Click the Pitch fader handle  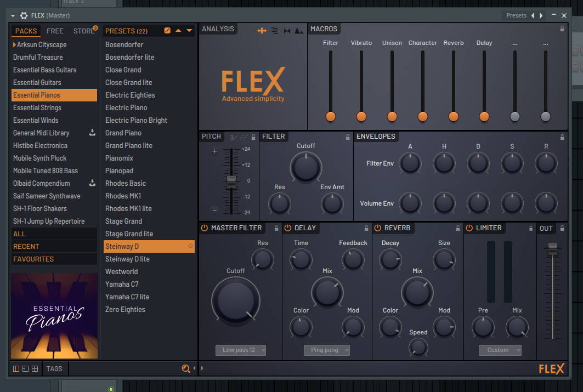[231, 181]
